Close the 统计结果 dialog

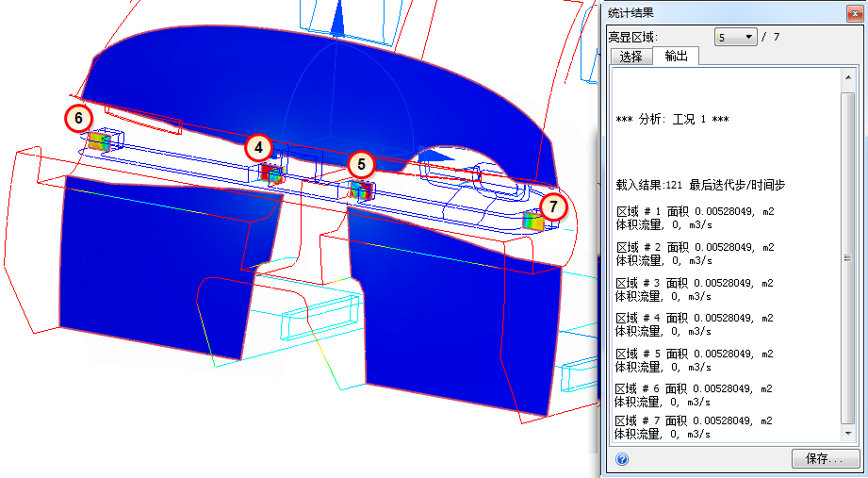854,13
